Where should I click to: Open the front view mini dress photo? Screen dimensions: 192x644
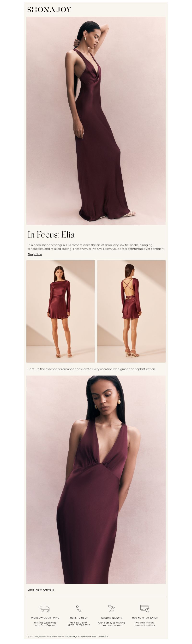(60, 311)
